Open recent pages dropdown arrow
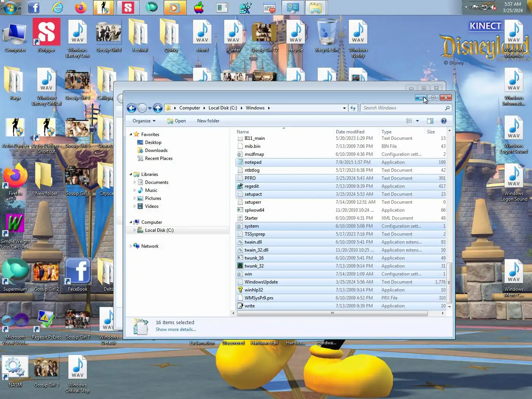Screen dimensions: 532x399 (150, 108)
